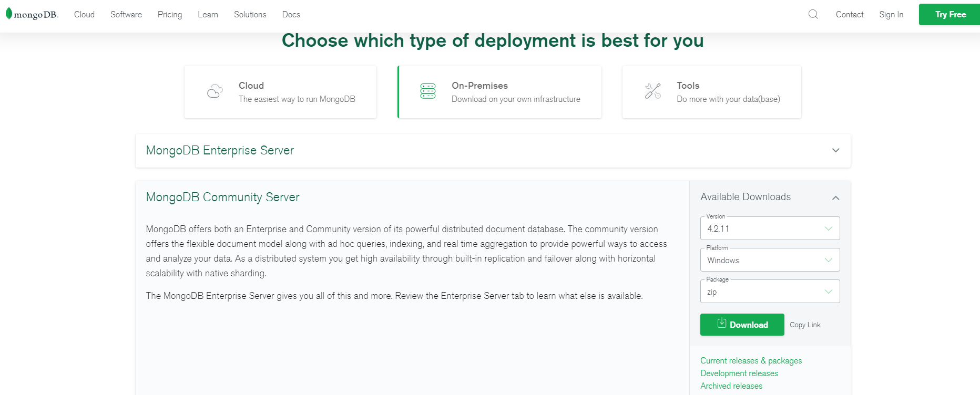This screenshot has width=980, height=395.
Task: Select the Tools deployment card
Action: (712, 92)
